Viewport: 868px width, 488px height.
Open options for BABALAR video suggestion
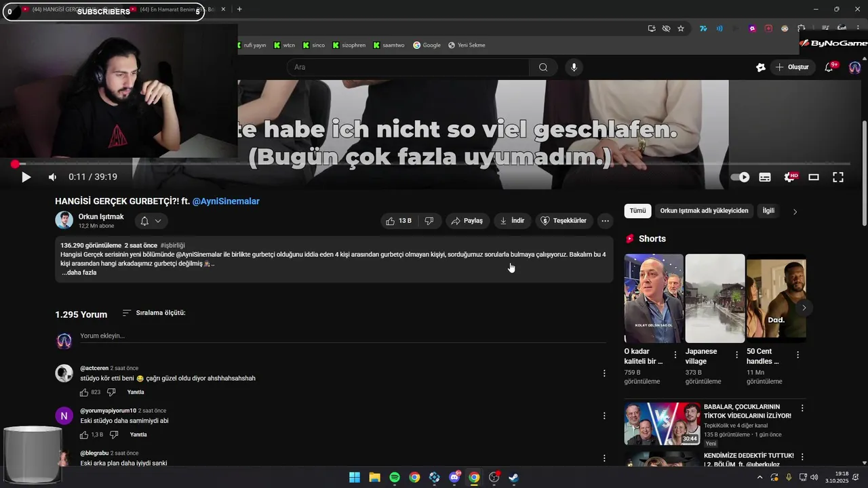click(802, 408)
